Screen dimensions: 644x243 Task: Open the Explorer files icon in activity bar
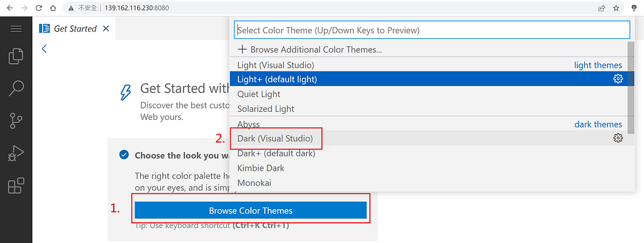pyautogui.click(x=16, y=56)
